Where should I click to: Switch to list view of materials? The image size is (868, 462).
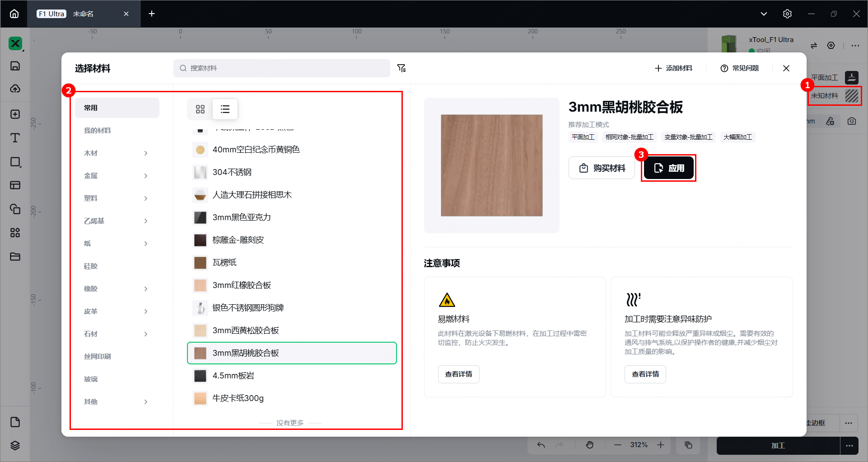click(225, 109)
